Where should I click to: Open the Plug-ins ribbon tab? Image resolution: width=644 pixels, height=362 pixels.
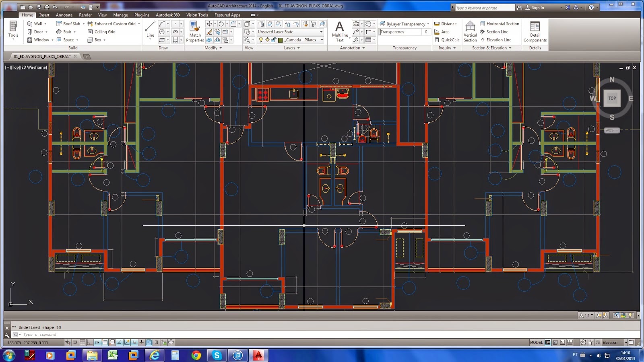(142, 15)
